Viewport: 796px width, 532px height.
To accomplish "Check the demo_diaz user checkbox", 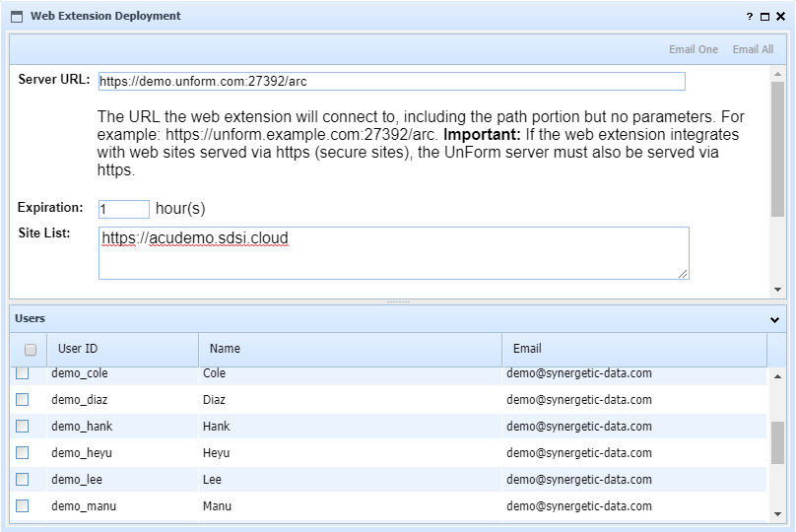I will 23,400.
